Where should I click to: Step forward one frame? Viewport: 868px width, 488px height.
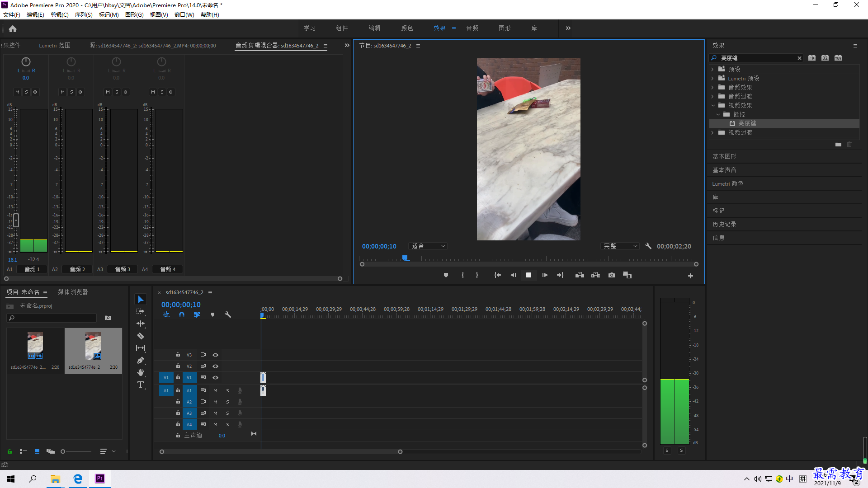coord(545,275)
